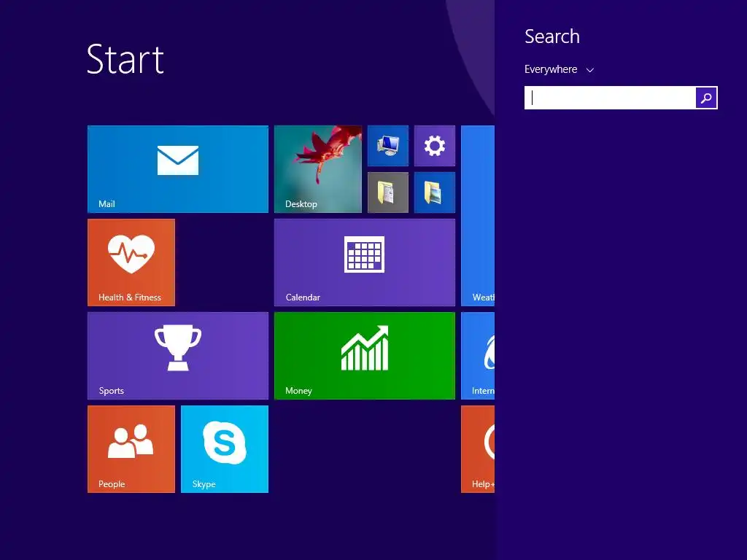Open the Sports trophy tile
Viewport: 747px width, 560px height.
(178, 356)
